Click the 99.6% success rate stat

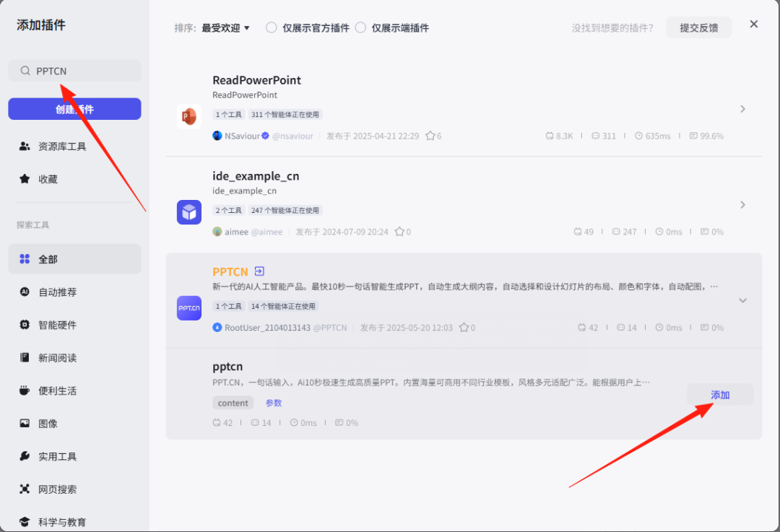pyautogui.click(x=706, y=136)
